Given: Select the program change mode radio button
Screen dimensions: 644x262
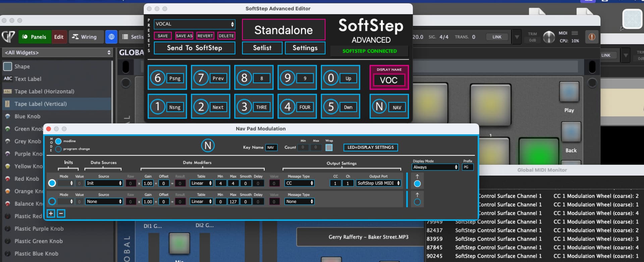Looking at the screenshot, I should (58, 149).
